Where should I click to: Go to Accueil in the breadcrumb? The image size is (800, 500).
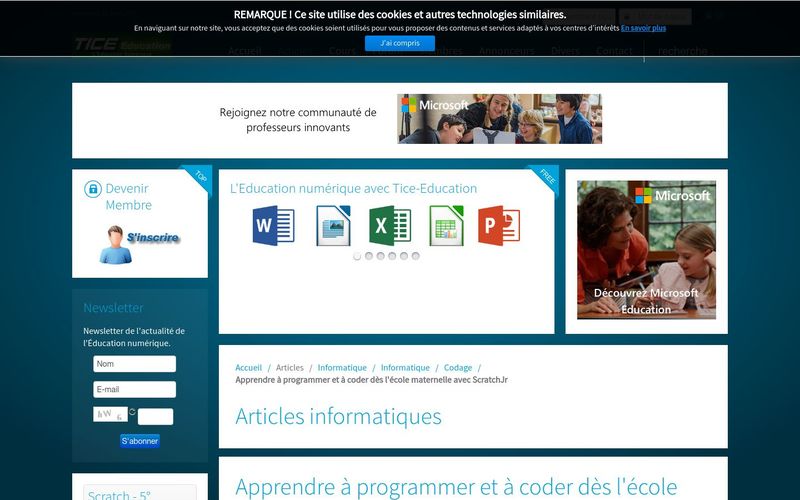(x=248, y=368)
